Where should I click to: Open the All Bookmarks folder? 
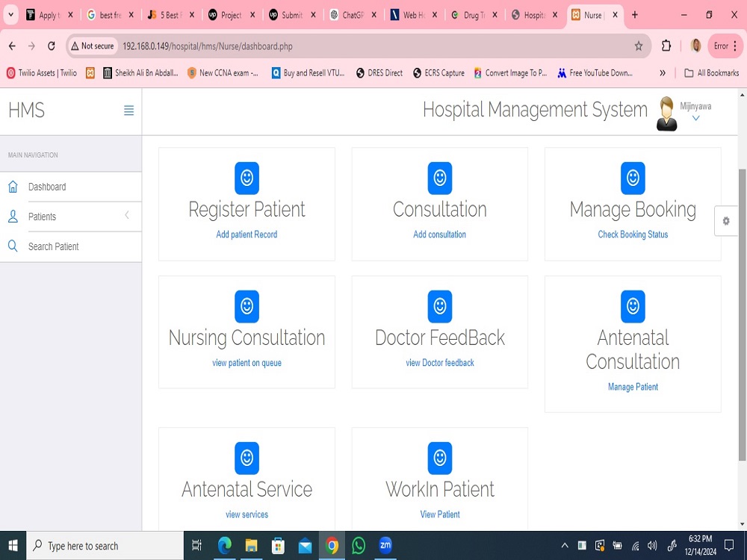(x=712, y=73)
